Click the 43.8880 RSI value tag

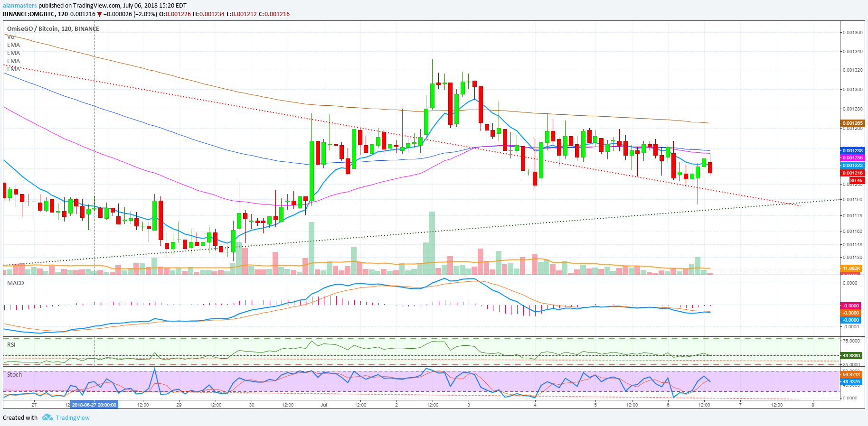pyautogui.click(x=852, y=355)
